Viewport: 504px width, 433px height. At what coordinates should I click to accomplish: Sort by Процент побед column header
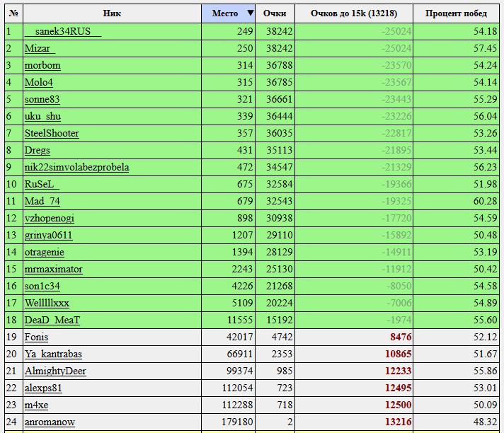(x=456, y=13)
